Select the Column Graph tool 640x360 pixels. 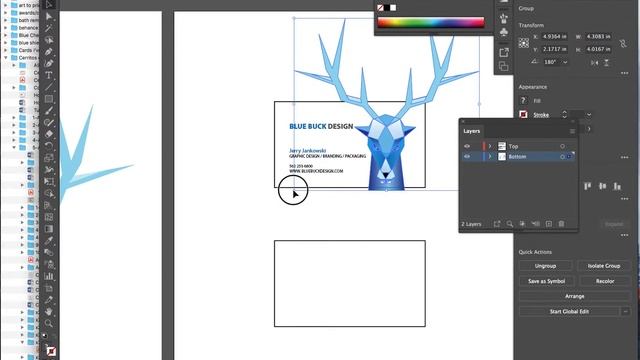(49, 276)
